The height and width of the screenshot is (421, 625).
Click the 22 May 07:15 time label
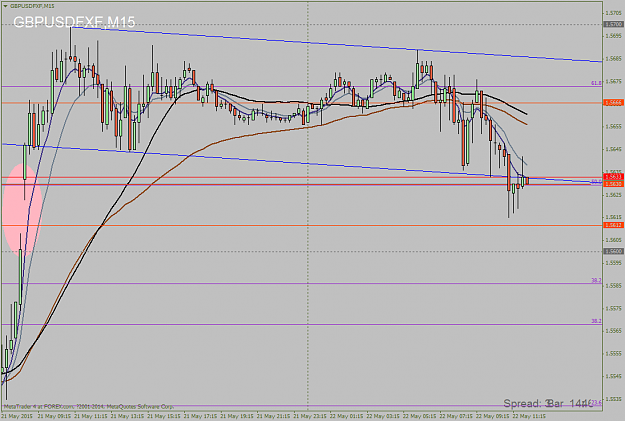456,416
